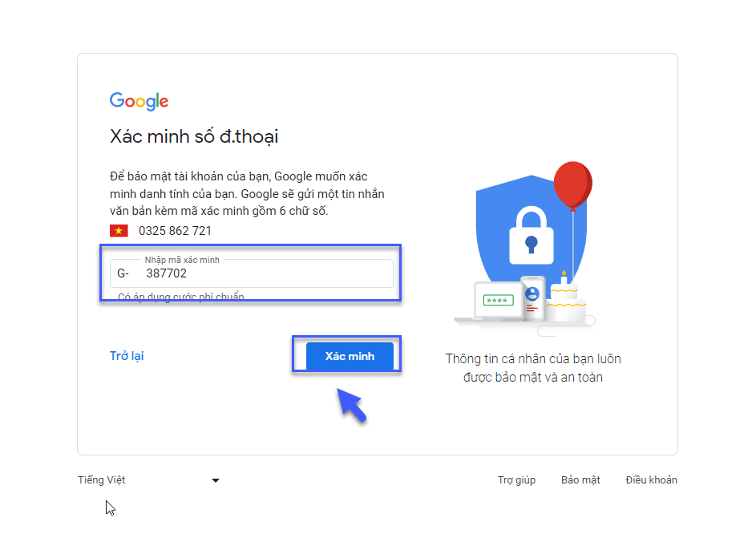Image resolution: width=756 pixels, height=534 pixels.
Task: Click the Vietnam flag icon
Action: [x=119, y=231]
